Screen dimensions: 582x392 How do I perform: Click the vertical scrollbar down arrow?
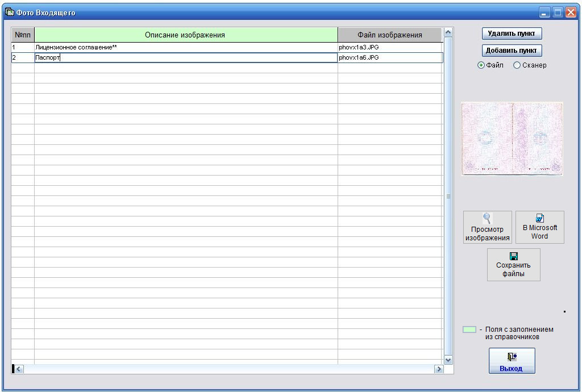tap(448, 360)
